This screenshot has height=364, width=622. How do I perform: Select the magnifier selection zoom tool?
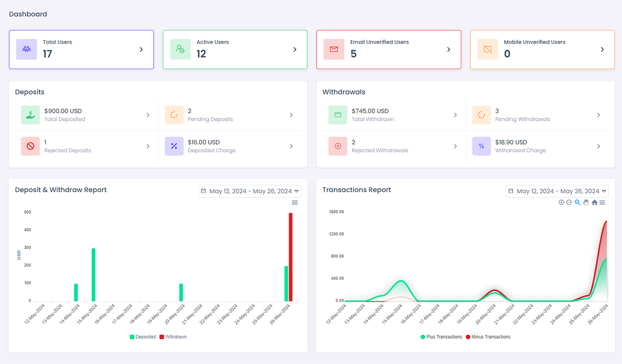pyautogui.click(x=578, y=203)
